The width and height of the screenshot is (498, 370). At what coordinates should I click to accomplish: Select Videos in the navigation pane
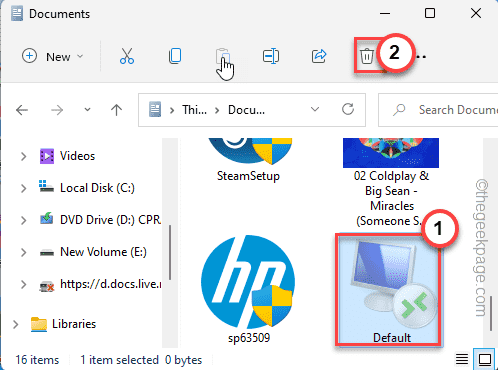[77, 156]
